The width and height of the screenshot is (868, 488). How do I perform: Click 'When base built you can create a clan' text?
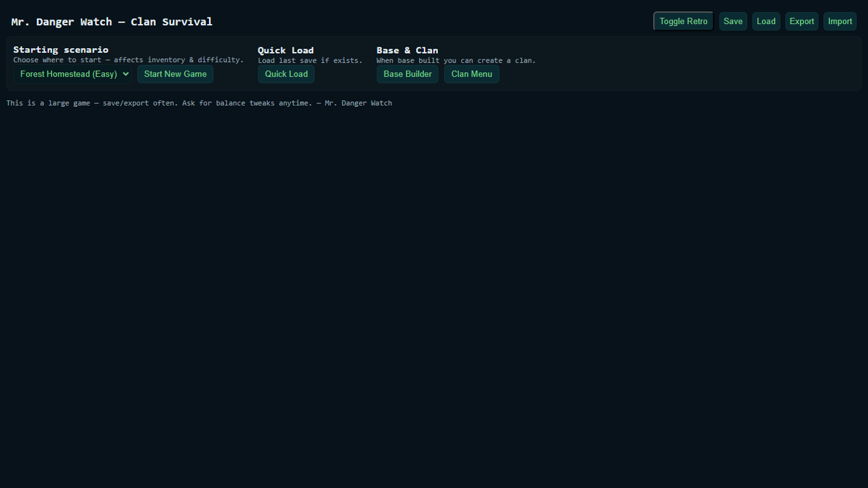[456, 59]
